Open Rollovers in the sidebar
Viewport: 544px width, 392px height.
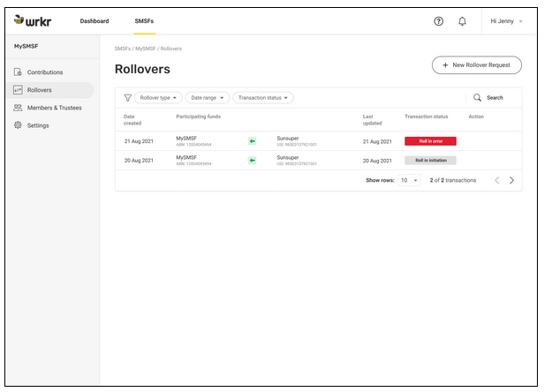[x=50, y=90]
